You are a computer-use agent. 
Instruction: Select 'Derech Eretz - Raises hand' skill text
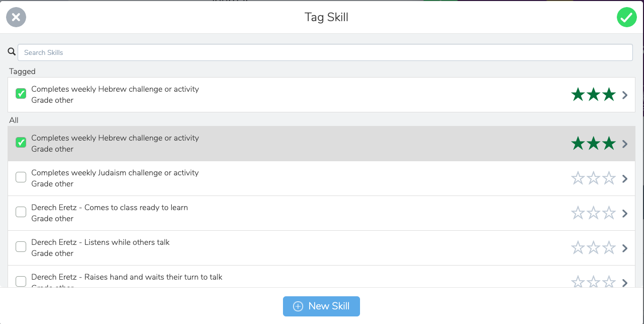(x=126, y=277)
